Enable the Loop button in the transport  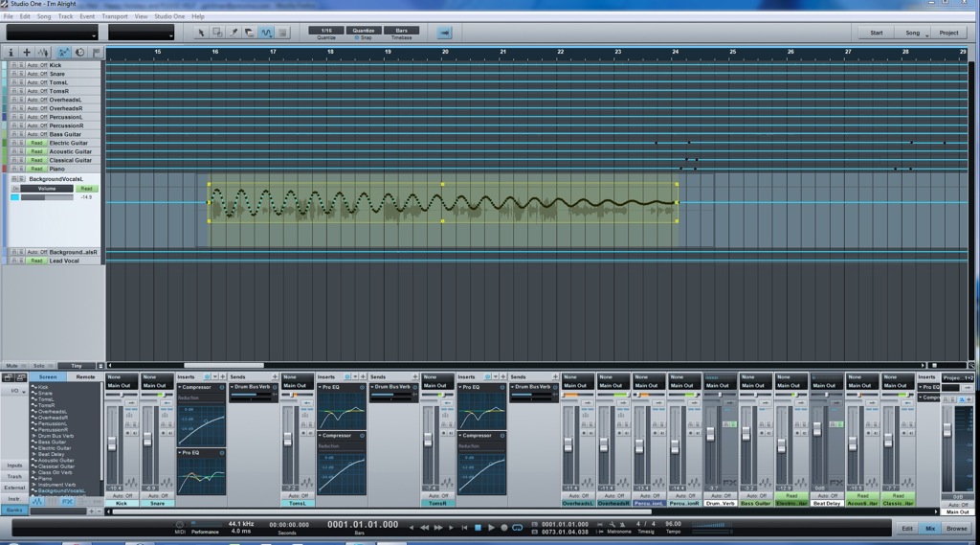(518, 527)
